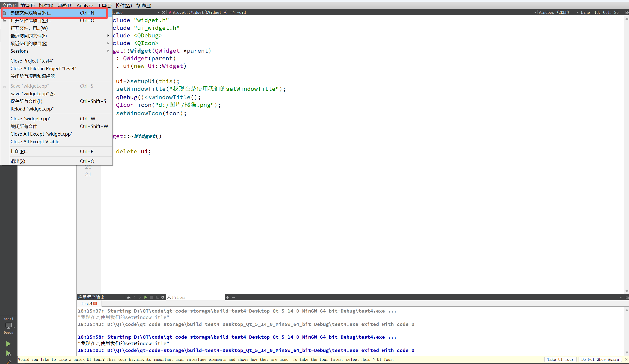629x364 pixels.
Task: Open the 调试(D) menu
Action: (x=65, y=5)
